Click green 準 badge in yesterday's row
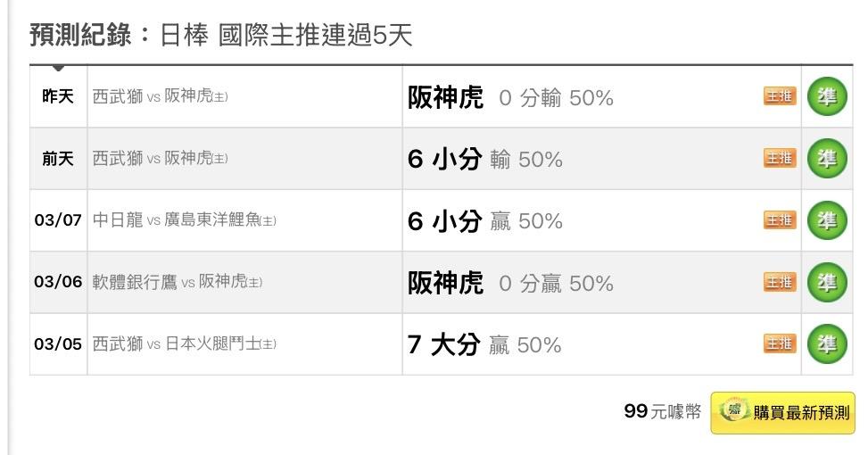Viewport: 868px width, 455px height. point(826,97)
